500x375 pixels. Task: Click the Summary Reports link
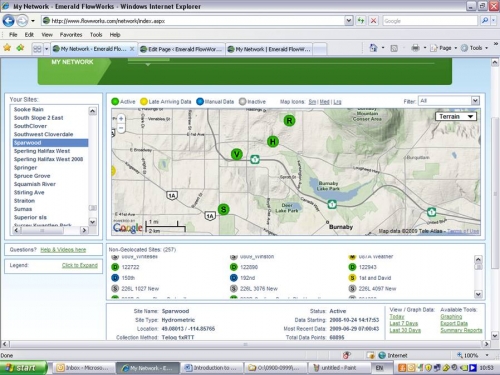pyautogui.click(x=461, y=330)
